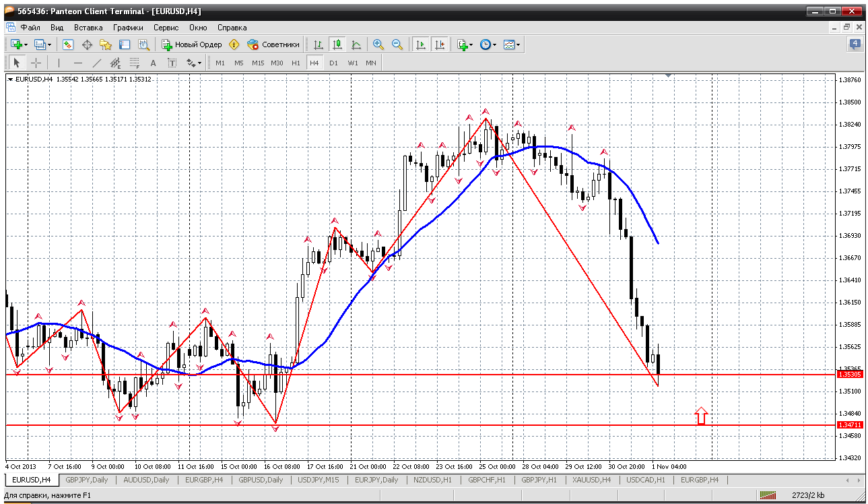Launch MetaEditor yellow diamond icon
Viewport: 868px width, 504px height.
pos(234,44)
